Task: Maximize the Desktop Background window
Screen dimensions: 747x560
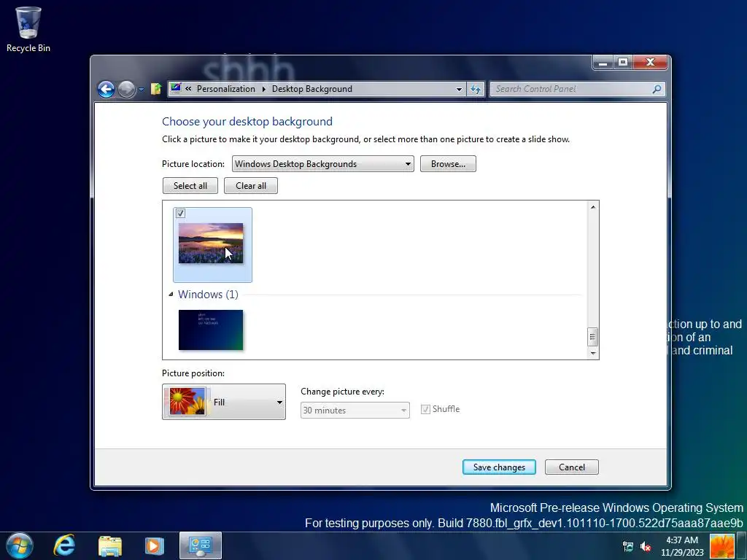Action: coord(623,63)
